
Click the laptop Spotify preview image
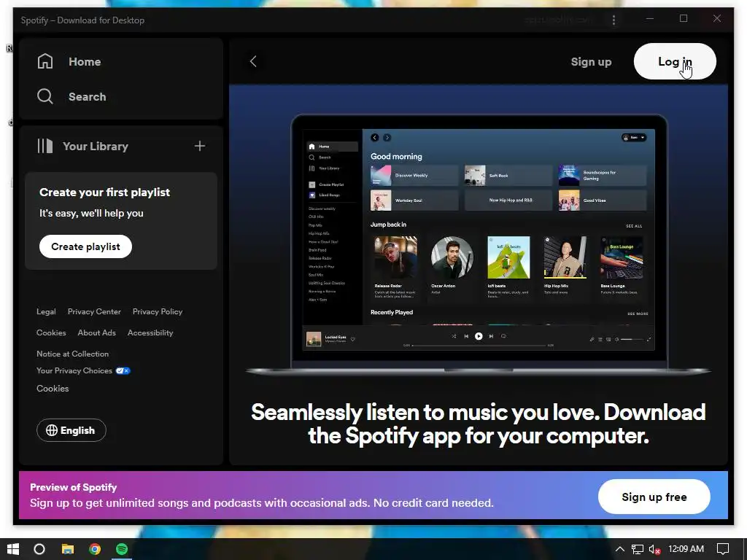tap(479, 245)
